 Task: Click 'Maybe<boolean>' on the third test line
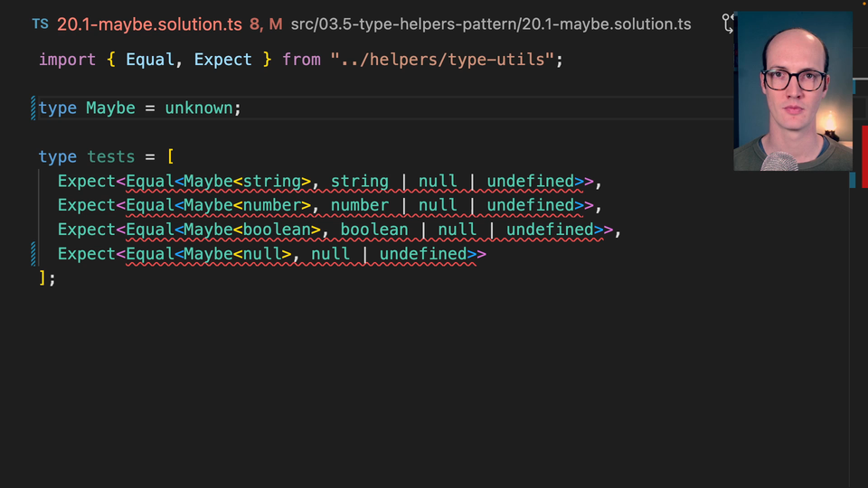(x=251, y=230)
